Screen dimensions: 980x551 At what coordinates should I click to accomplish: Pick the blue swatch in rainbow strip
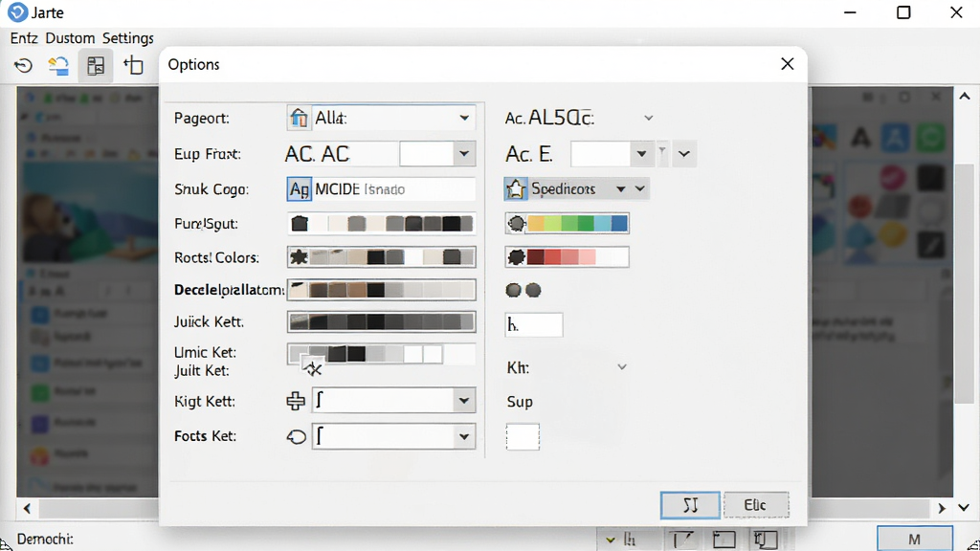tap(619, 223)
